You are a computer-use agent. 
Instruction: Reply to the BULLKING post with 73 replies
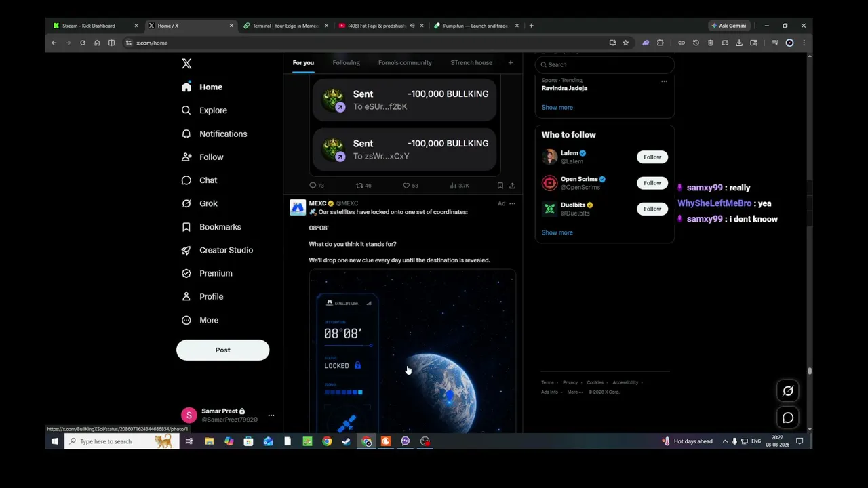(317, 186)
